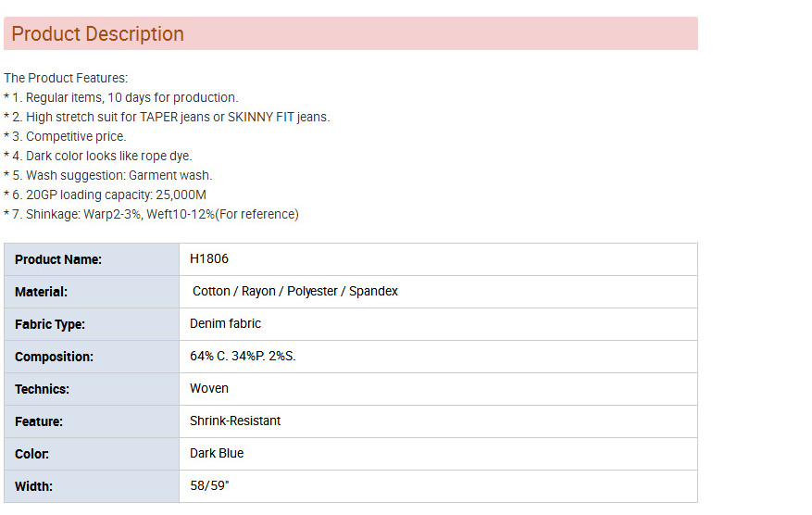This screenshot has height=515, width=812.
Task: Click the '64% C. 34%P. 2%S.' composition value
Action: point(243,356)
